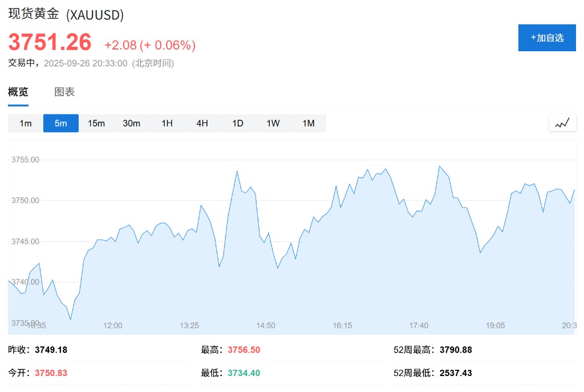Click the 12:00 time axis label

click(112, 325)
